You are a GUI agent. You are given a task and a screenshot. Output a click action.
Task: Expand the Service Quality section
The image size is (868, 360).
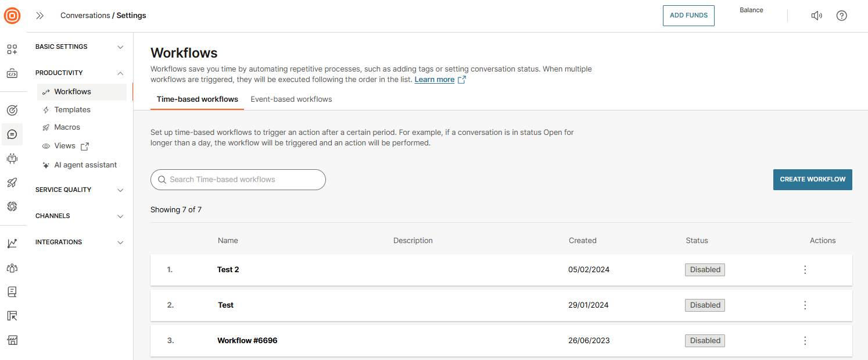click(80, 190)
